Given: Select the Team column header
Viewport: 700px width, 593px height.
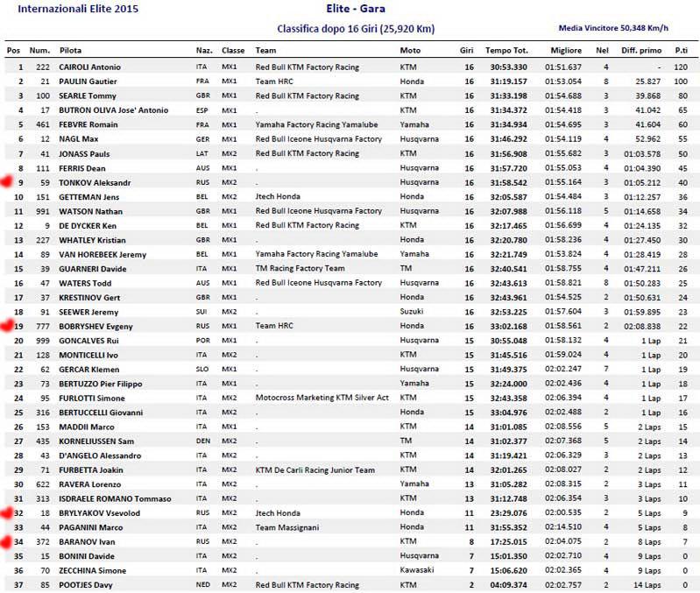Looking at the screenshot, I should point(265,51).
